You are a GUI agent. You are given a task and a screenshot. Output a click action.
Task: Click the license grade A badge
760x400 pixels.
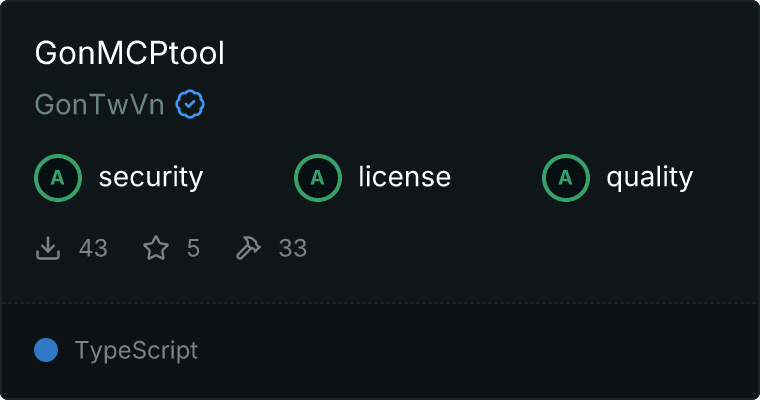point(317,177)
